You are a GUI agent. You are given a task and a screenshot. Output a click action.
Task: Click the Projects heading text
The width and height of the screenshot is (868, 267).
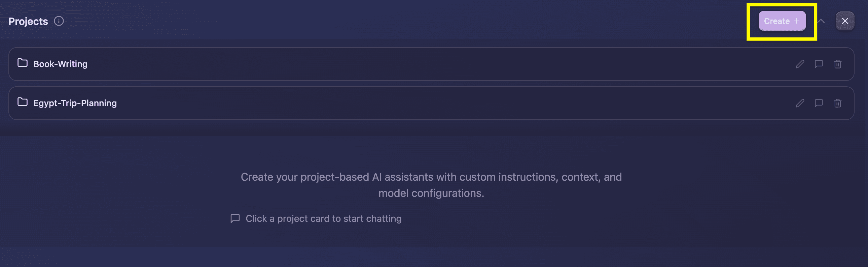coord(28,22)
